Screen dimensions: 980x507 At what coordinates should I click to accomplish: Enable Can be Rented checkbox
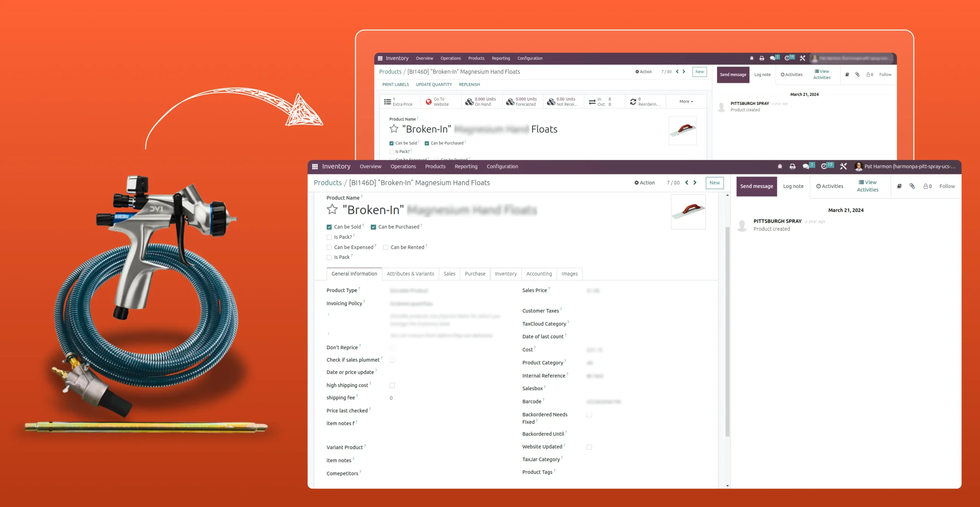[385, 247]
